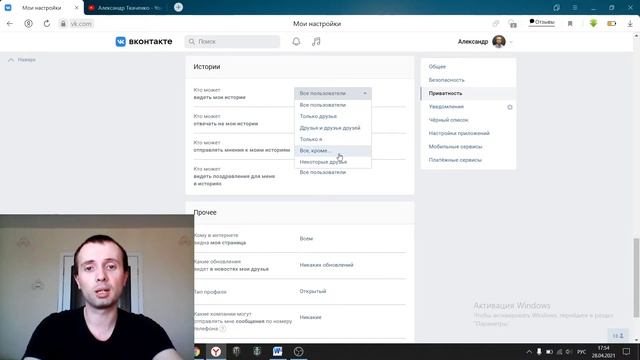This screenshot has width=640, height=360.
Task: Click the 'Отзывы' reviews button
Action: click(542, 22)
